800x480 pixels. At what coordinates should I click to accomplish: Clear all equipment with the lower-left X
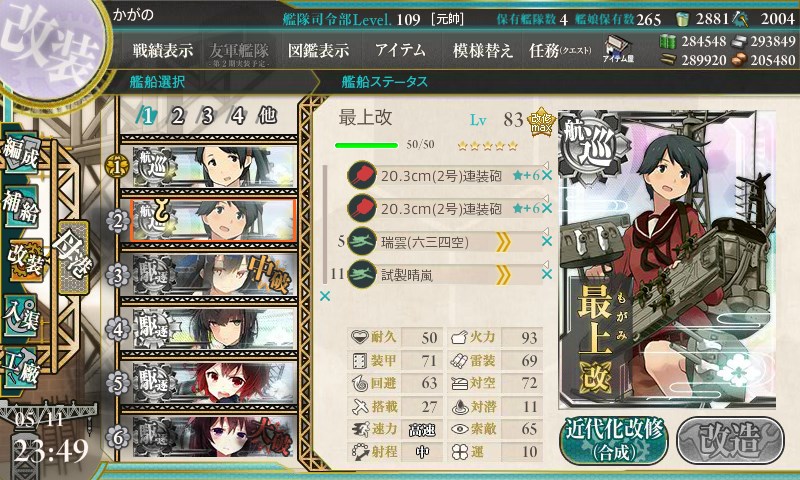click(324, 296)
